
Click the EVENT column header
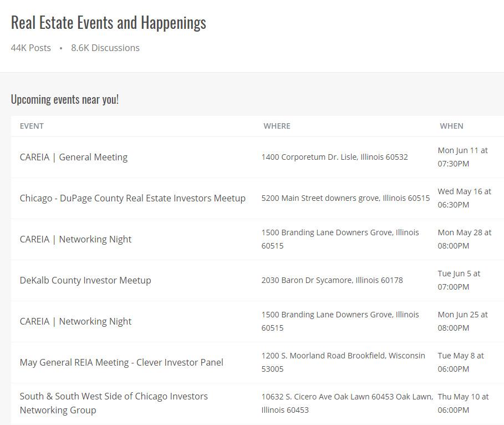point(32,126)
